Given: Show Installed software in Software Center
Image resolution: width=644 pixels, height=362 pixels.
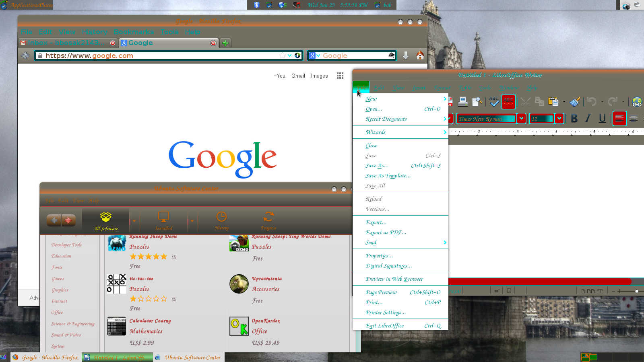Looking at the screenshot, I should pyautogui.click(x=163, y=221).
